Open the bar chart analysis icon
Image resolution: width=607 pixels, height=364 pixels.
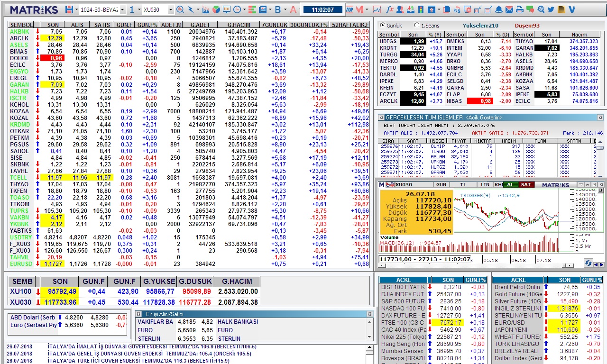pos(206,9)
